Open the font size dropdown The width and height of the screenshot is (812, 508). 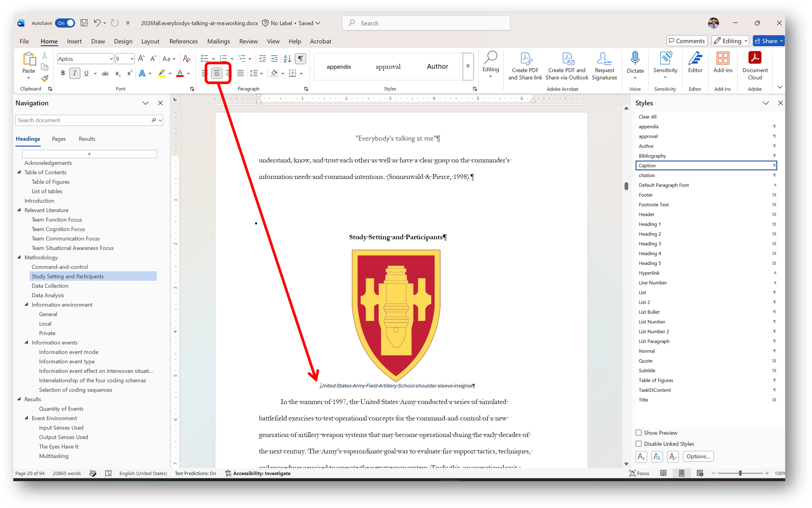click(132, 59)
